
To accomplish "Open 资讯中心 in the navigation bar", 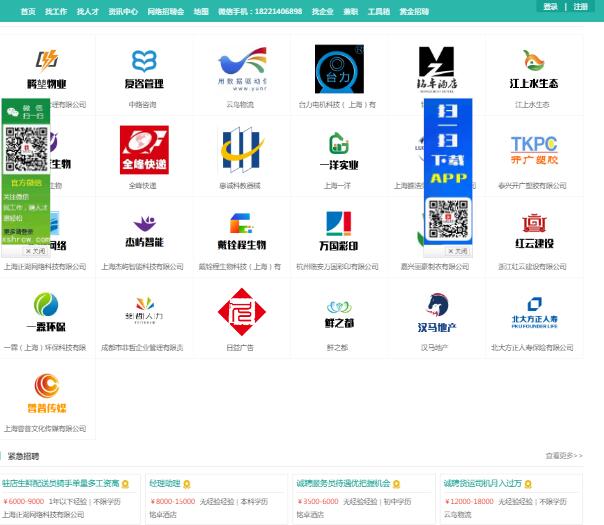I will click(123, 12).
